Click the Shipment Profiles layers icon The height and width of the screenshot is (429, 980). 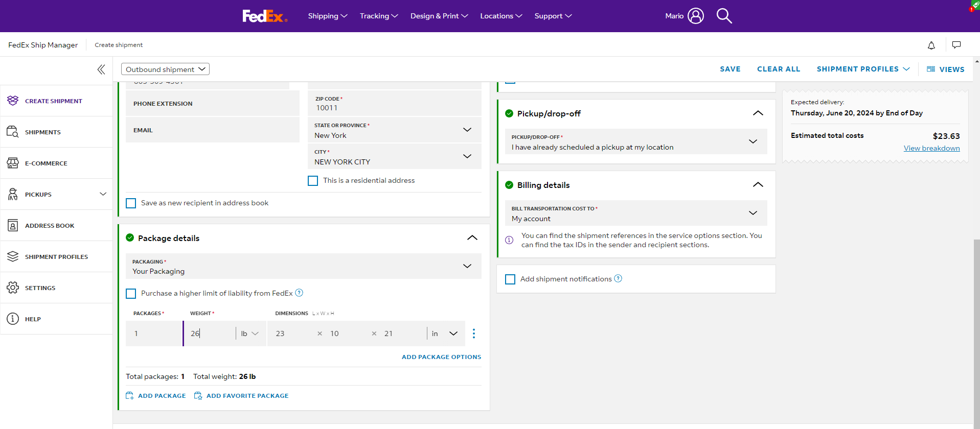tap(13, 256)
